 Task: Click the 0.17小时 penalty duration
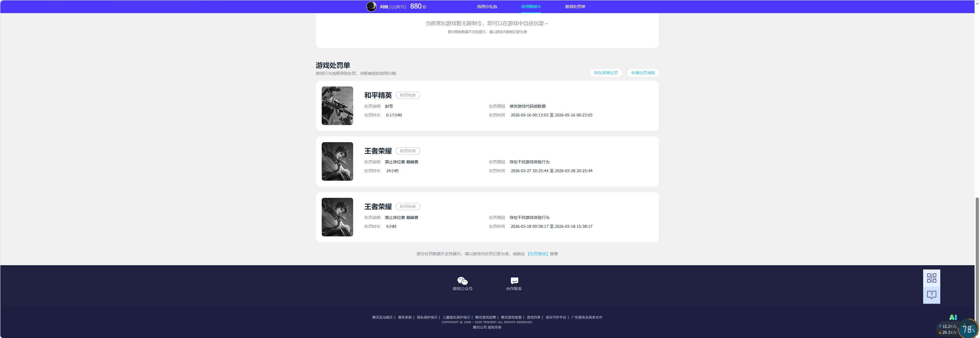394,115
